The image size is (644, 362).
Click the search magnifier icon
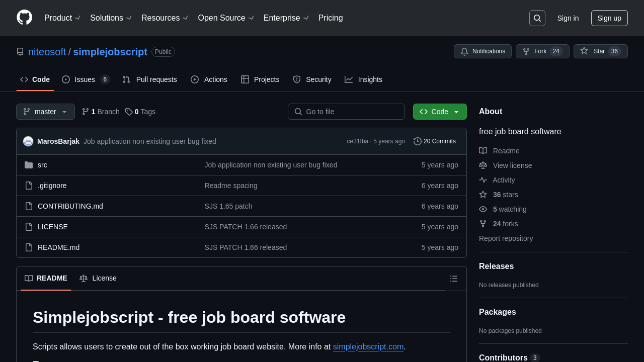pyautogui.click(x=537, y=18)
